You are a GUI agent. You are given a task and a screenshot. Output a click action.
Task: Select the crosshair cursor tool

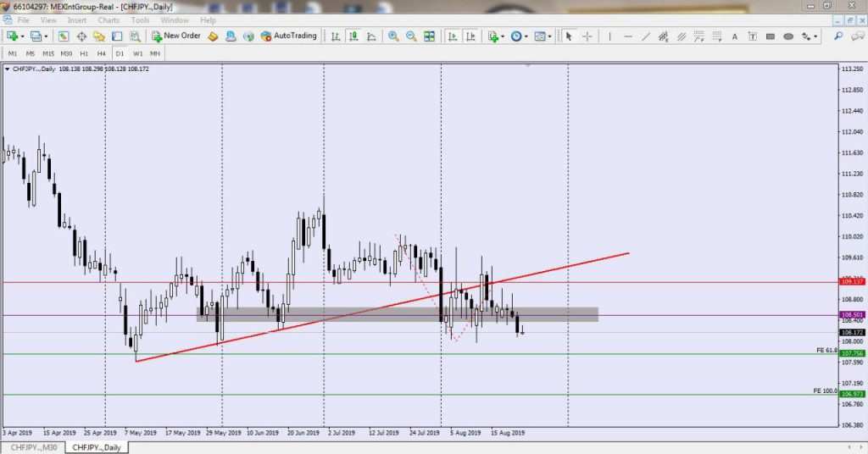[587, 36]
